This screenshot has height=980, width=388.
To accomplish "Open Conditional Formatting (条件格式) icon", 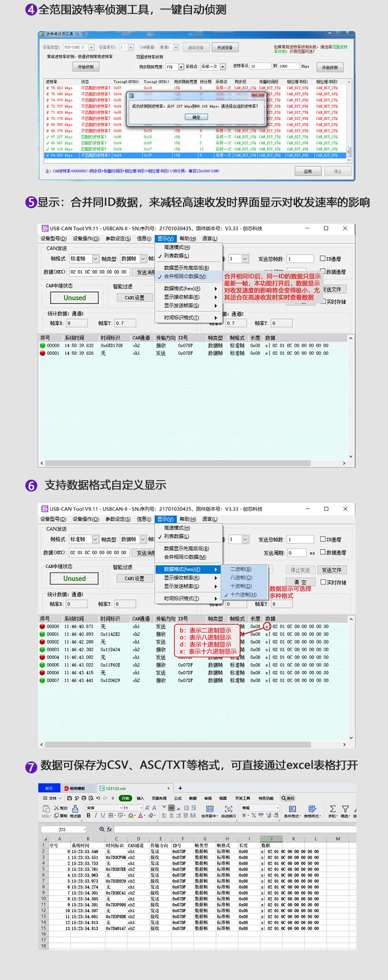I will (x=292, y=809).
